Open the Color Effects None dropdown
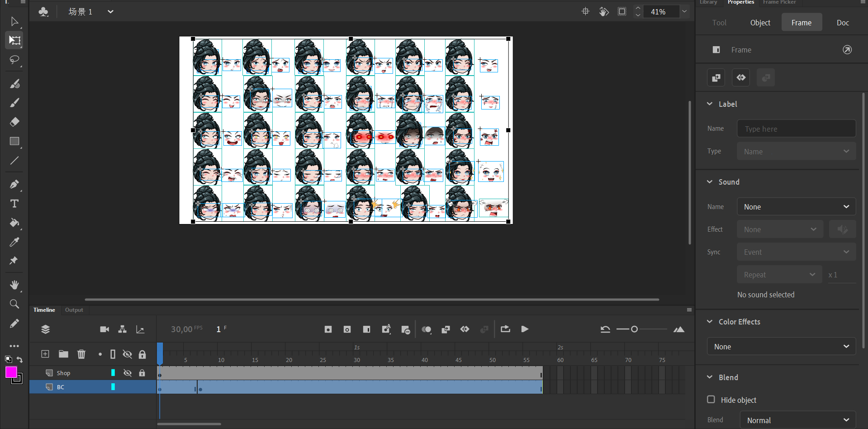868x429 pixels. [x=781, y=347]
